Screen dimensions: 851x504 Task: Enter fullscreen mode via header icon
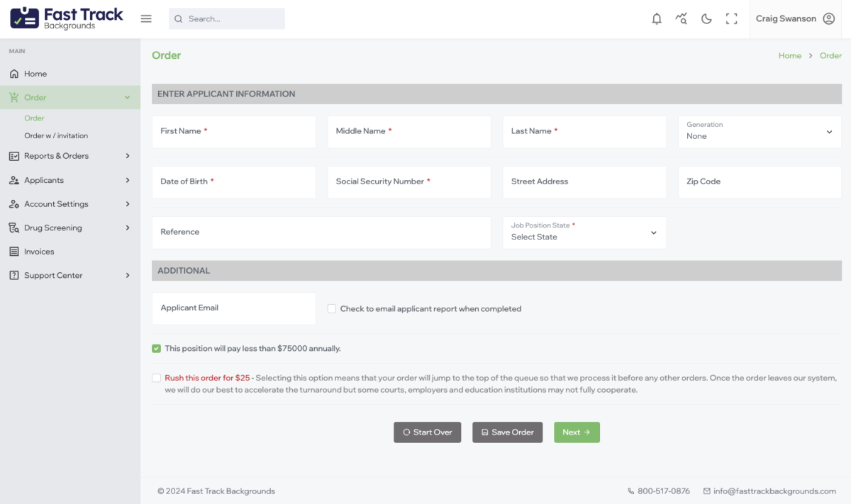pyautogui.click(x=731, y=19)
